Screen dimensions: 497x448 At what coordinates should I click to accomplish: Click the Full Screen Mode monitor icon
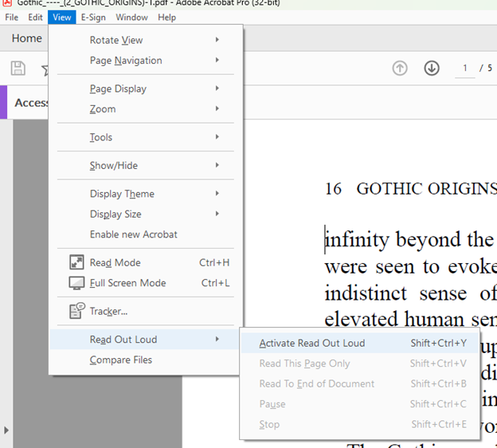coord(77,283)
